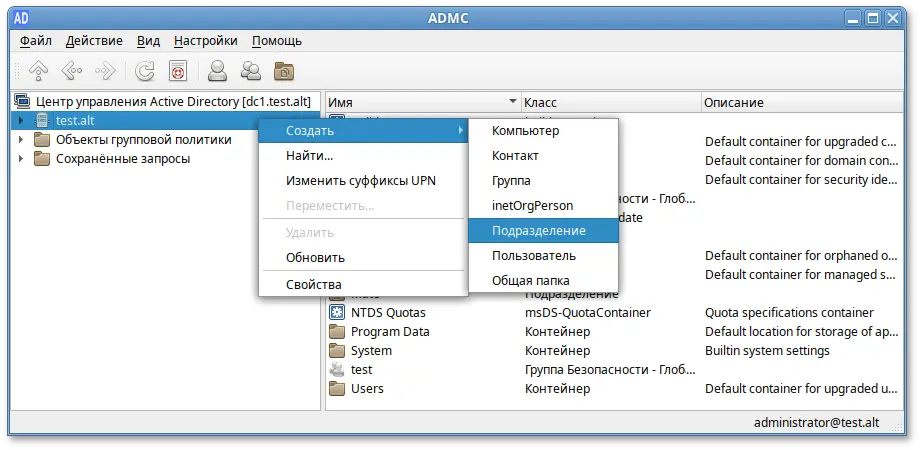
Task: Expand Объекты групповой политики node
Action: coord(21,140)
